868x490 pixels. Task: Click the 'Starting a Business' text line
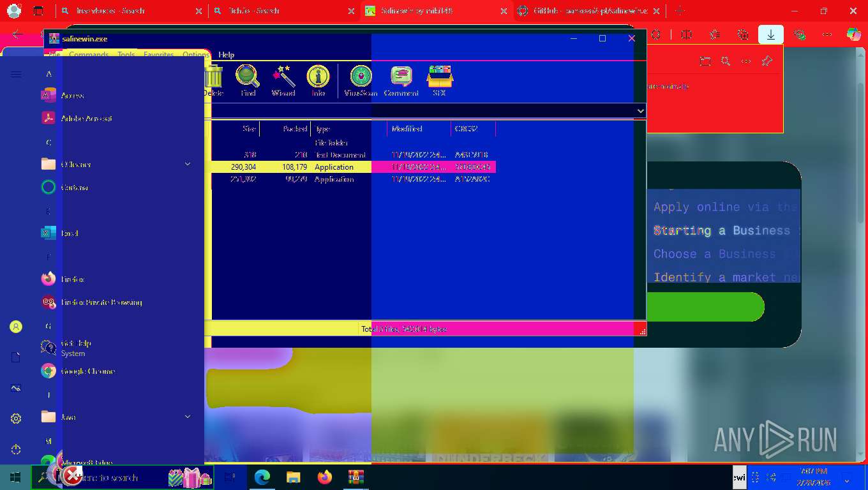coord(721,230)
